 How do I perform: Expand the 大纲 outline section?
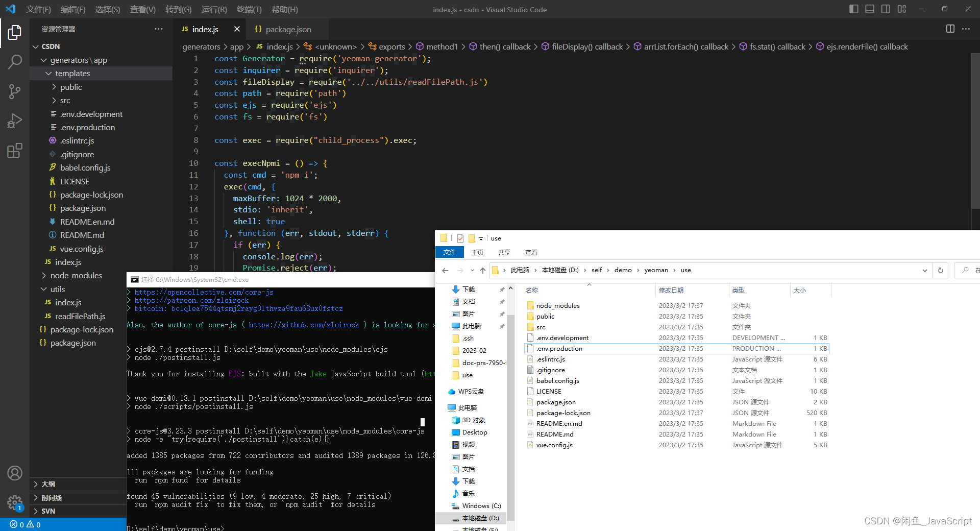[x=78, y=484]
